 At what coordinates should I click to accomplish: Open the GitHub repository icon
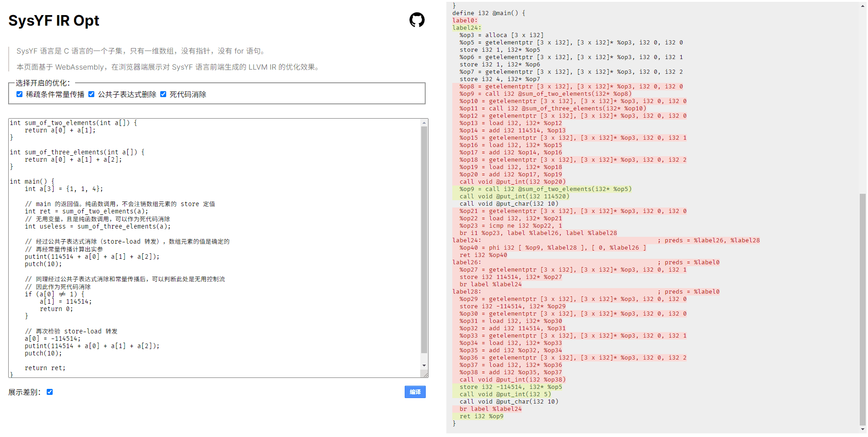pyautogui.click(x=417, y=20)
